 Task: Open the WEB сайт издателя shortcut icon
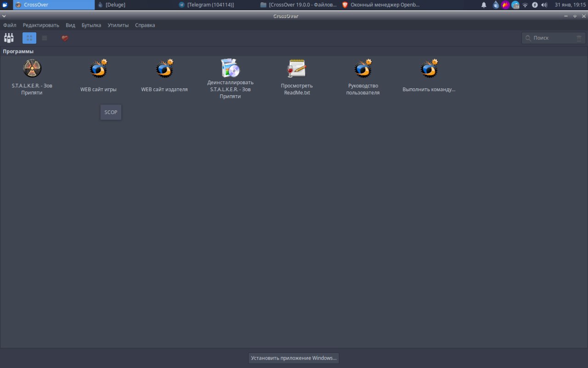click(x=164, y=69)
